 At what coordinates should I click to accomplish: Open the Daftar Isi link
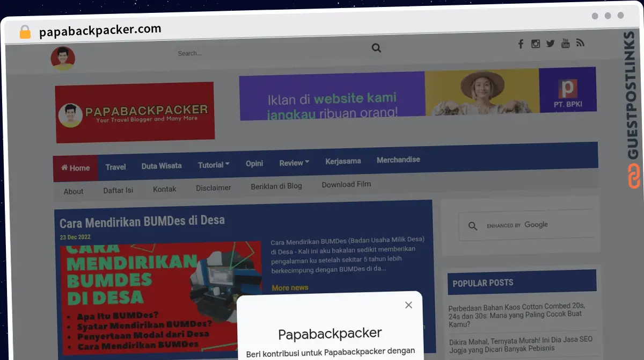118,190
